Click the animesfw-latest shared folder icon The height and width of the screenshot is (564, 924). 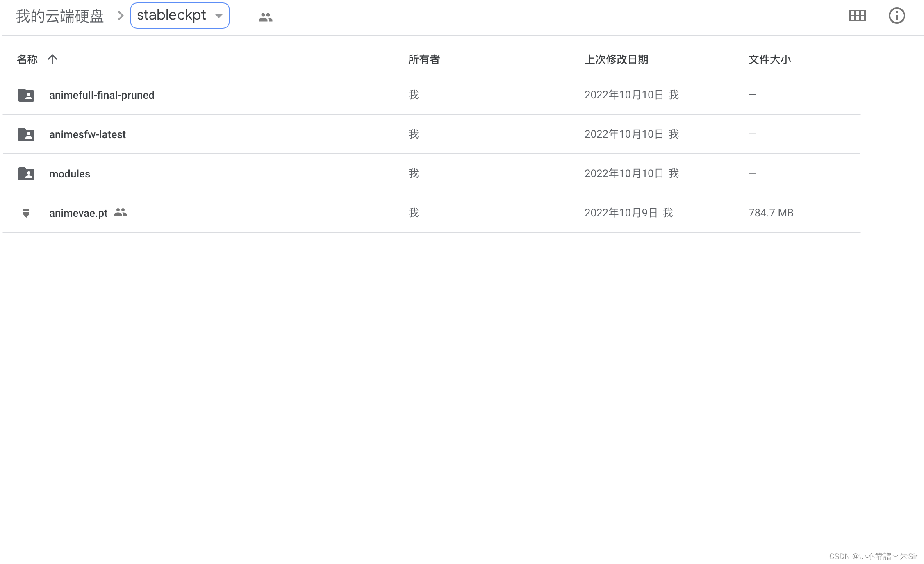26,134
